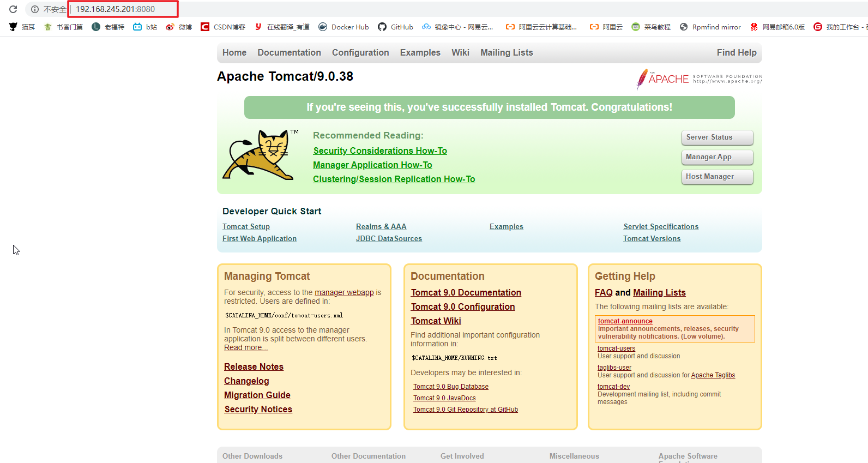
Task: Open the Rpmfind mirror bookmark
Action: click(710, 27)
